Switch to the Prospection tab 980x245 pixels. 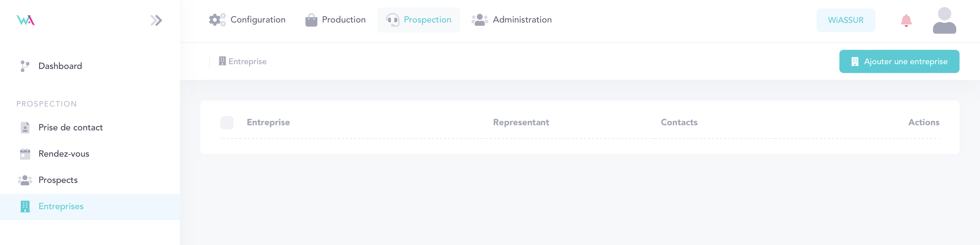[427, 20]
